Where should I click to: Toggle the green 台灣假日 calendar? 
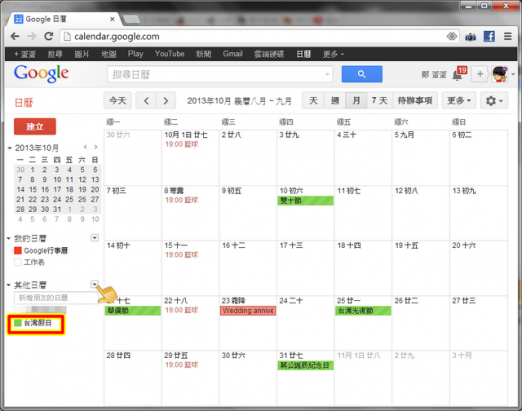(x=18, y=323)
